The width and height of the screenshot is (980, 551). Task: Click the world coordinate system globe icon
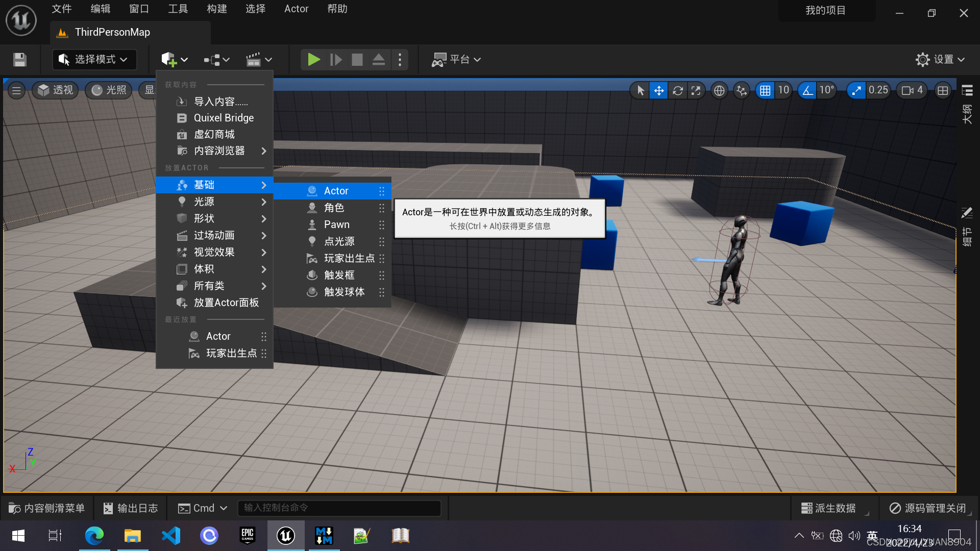pyautogui.click(x=719, y=91)
